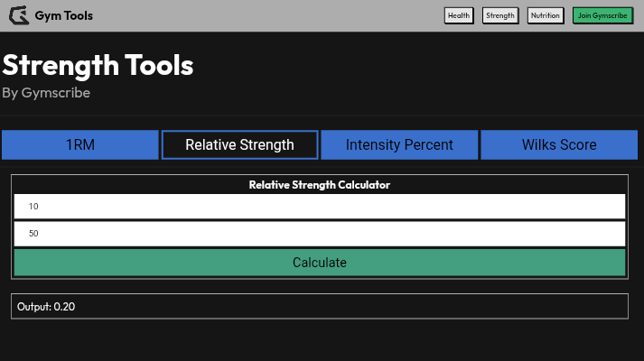Click the Gym Tools site title
Viewport: 644px width, 361px height.
63,15
